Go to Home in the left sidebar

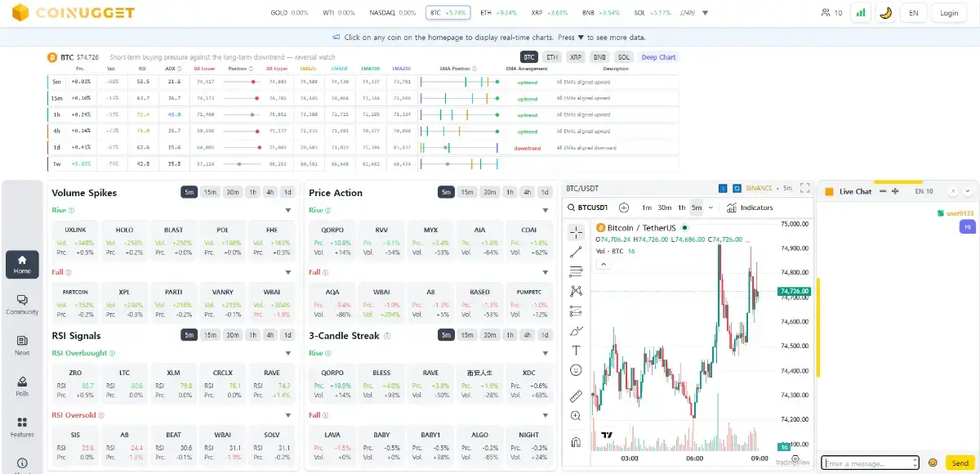[x=22, y=264]
